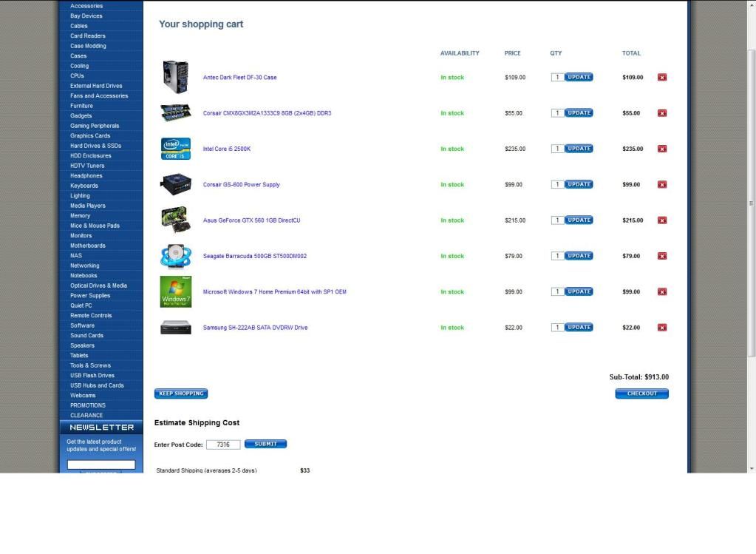Screen dimensions: 756x554
Task: Select the Standard Shipping estimate text
Action: tap(206, 470)
